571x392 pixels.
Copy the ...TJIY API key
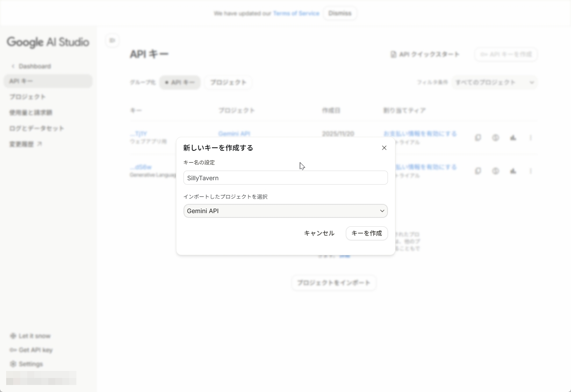click(478, 138)
